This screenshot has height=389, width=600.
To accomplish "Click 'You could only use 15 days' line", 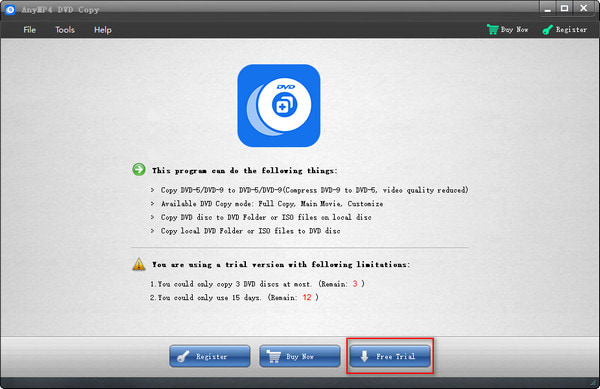I will [x=234, y=297].
